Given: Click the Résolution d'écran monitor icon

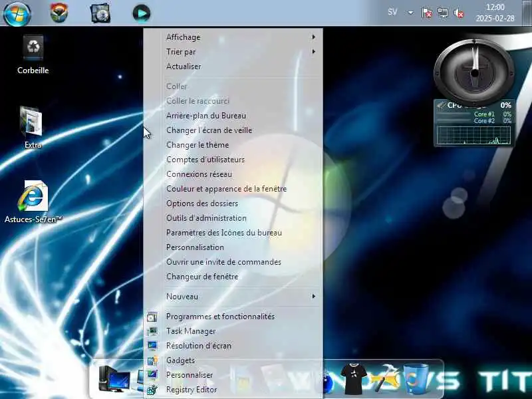Looking at the screenshot, I should (152, 346).
